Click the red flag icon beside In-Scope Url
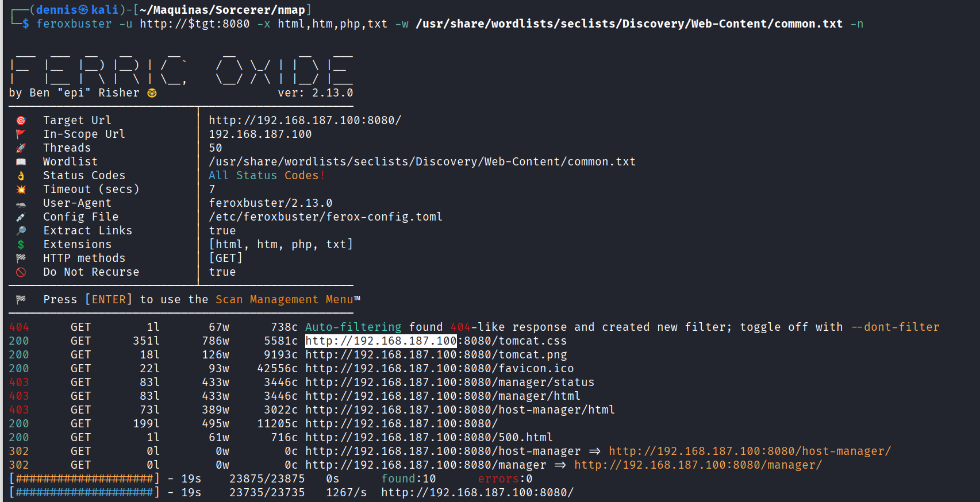 point(21,134)
